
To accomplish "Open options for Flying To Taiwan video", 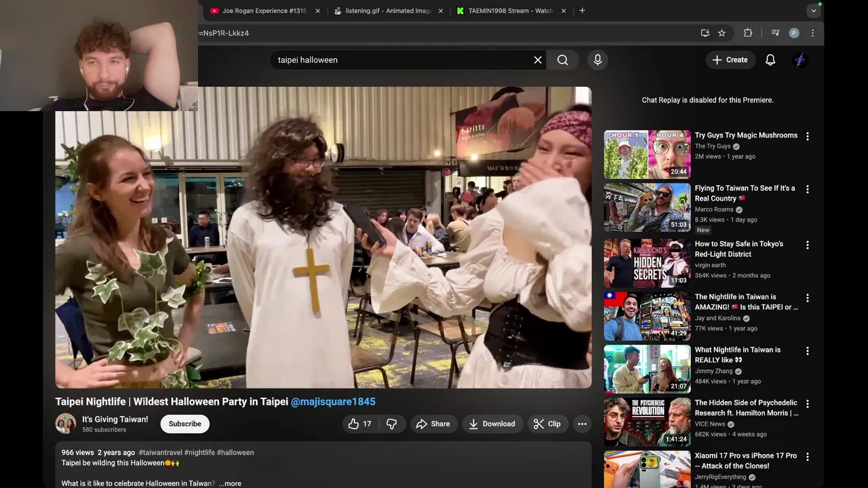I will [807, 189].
